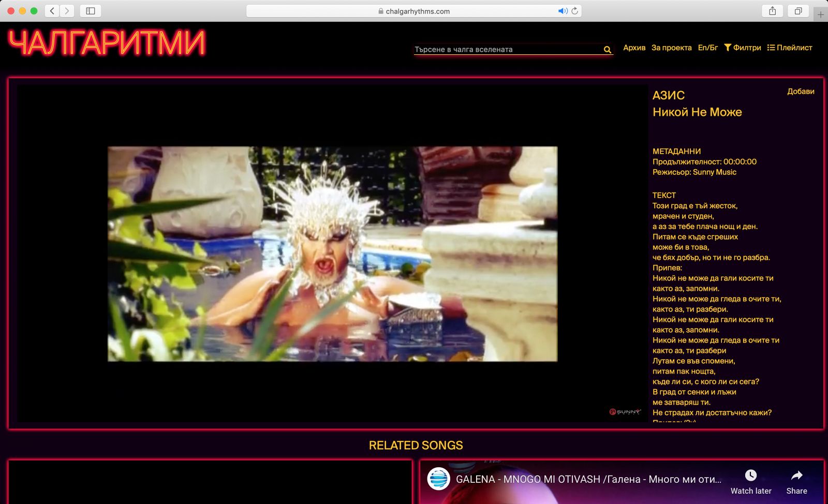Click Добави to add the song
The image size is (828, 504).
(x=801, y=91)
